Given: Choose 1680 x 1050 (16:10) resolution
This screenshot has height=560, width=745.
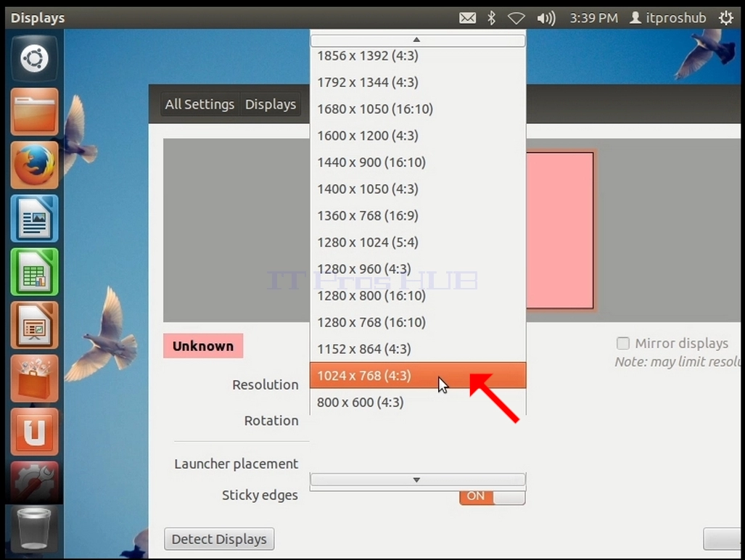Looking at the screenshot, I should pos(418,109).
